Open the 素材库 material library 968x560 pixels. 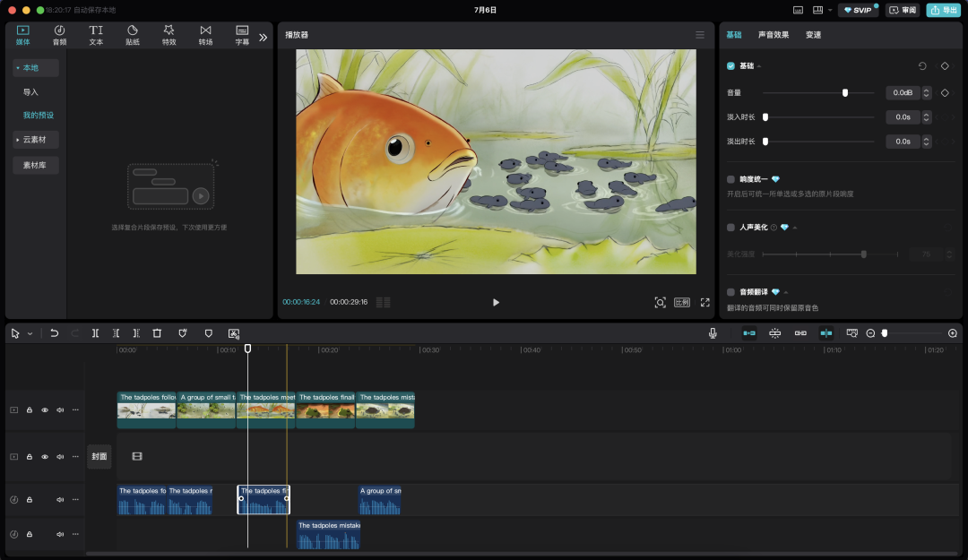[x=35, y=165]
